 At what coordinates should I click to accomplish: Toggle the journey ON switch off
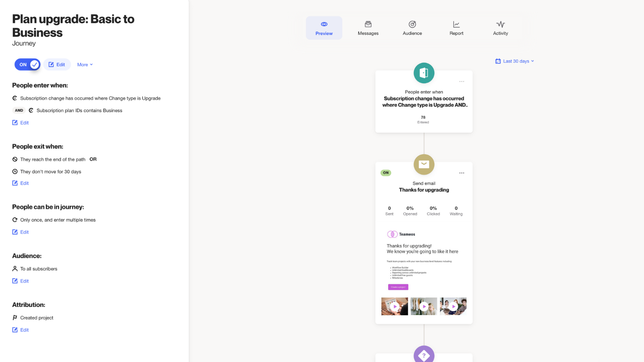coord(27,64)
